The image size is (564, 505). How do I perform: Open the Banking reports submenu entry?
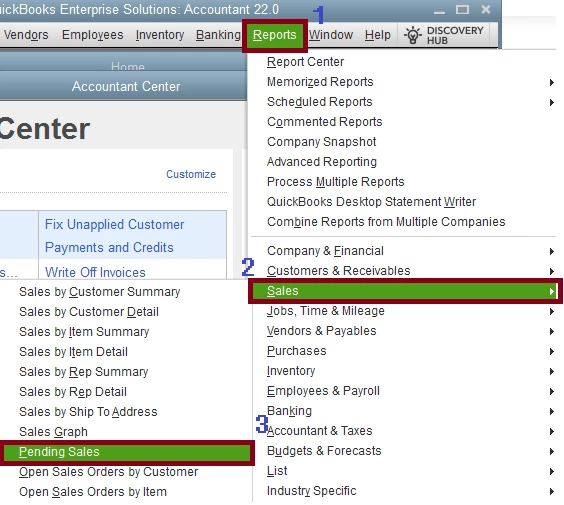[289, 411]
